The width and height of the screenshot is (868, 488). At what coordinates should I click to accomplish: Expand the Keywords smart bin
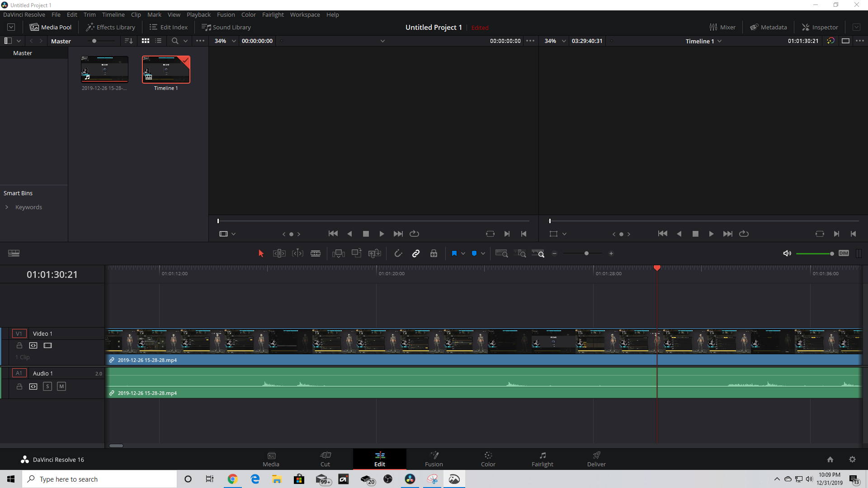7,207
